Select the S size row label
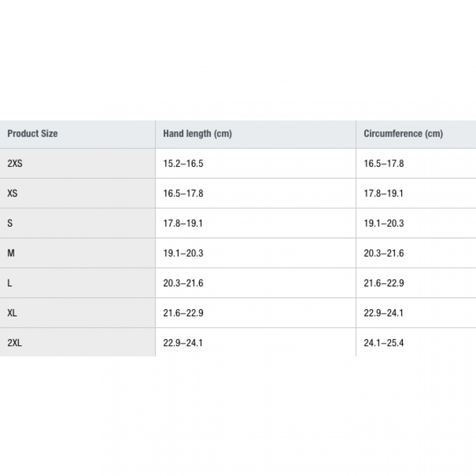The width and height of the screenshot is (476, 476). pos(10,223)
